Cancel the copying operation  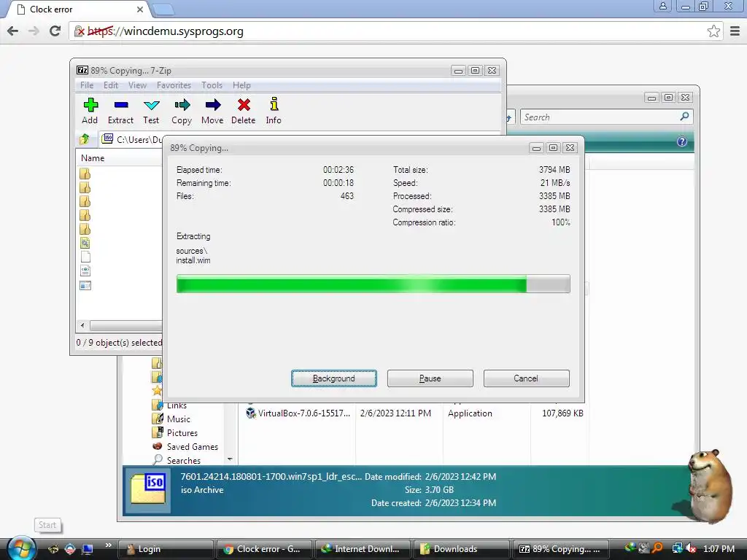click(527, 378)
